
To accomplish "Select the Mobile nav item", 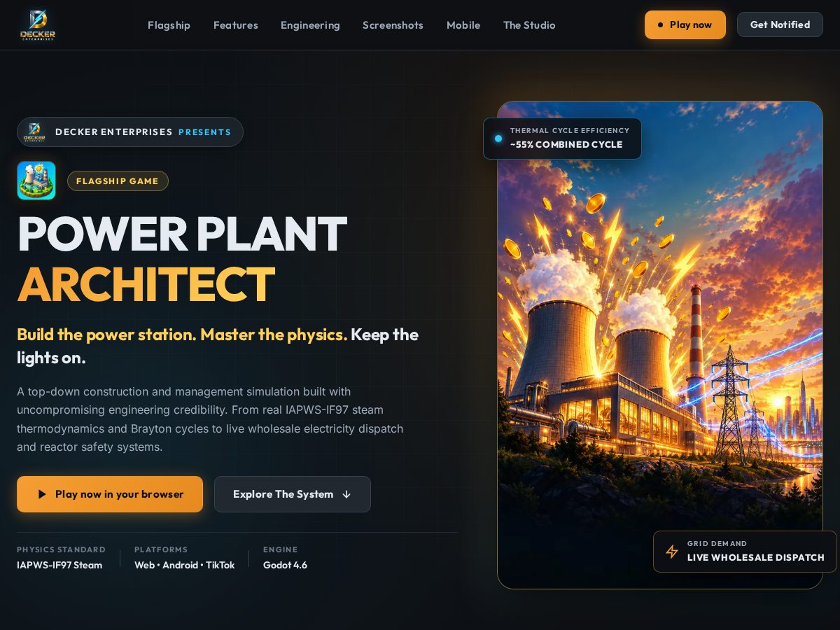I will [x=463, y=25].
